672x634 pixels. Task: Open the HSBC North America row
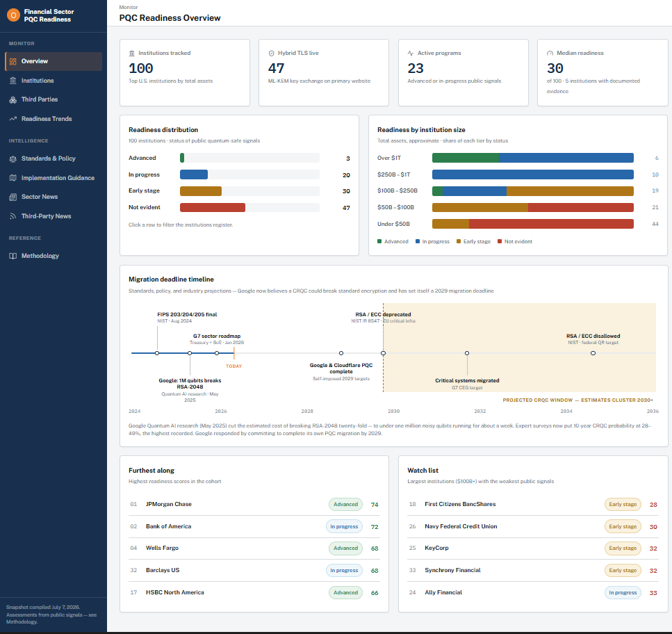tap(254, 592)
